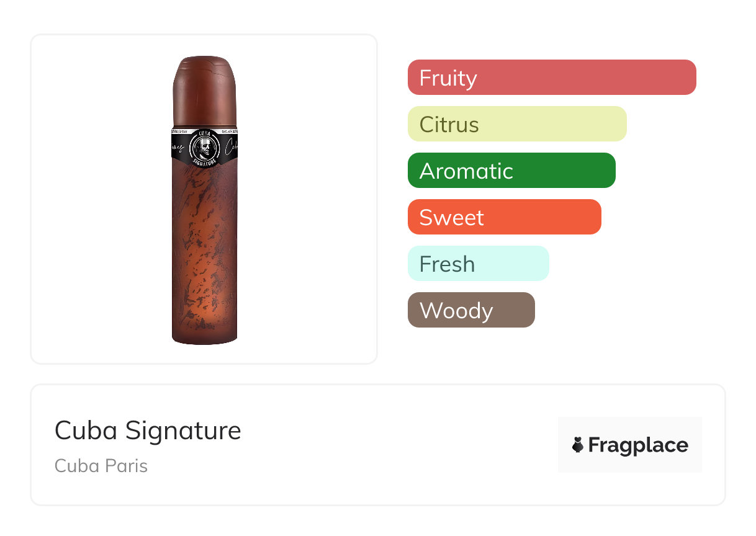Open the Cuba Paris brand link
Screen dimensions: 756x536
click(x=101, y=466)
